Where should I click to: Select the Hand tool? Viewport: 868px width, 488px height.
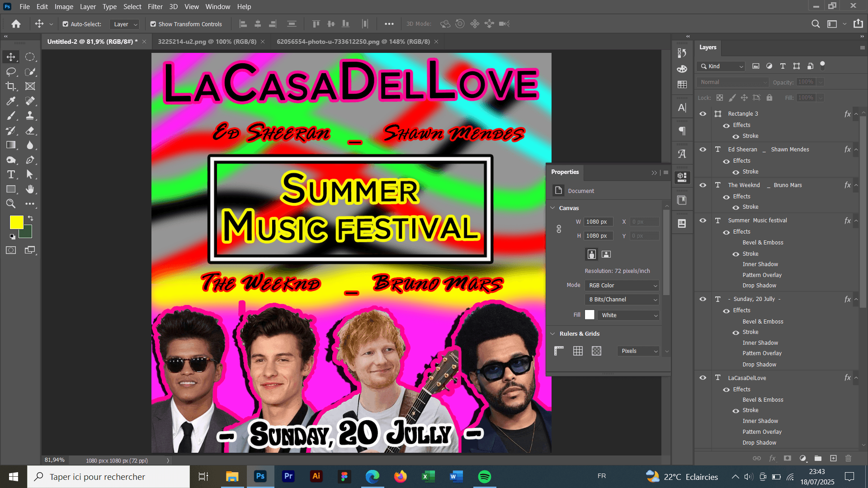coord(30,189)
